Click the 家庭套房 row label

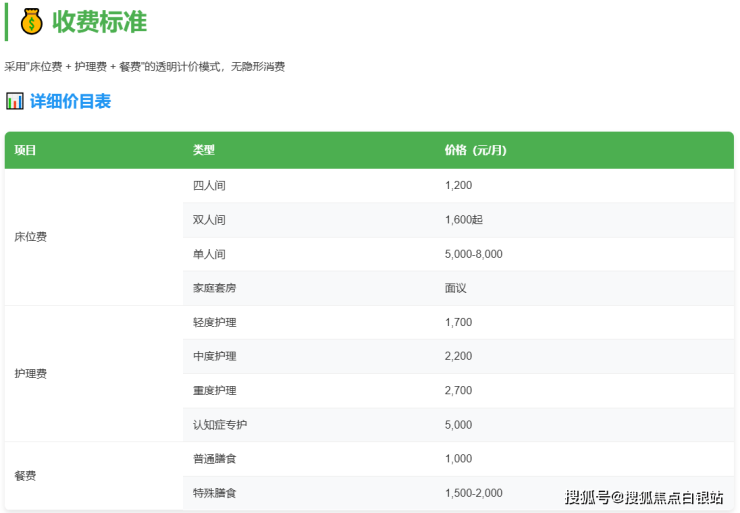214,288
